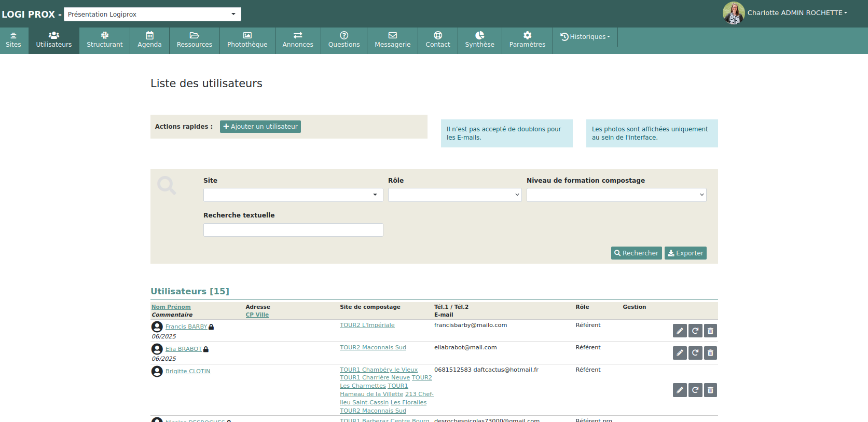This screenshot has width=868, height=422.
Task: Open Francis BARBY user profile
Action: pos(186,327)
